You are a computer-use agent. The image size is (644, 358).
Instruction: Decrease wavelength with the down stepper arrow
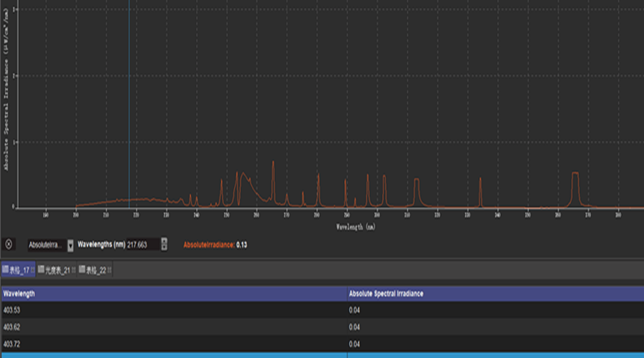click(x=165, y=248)
